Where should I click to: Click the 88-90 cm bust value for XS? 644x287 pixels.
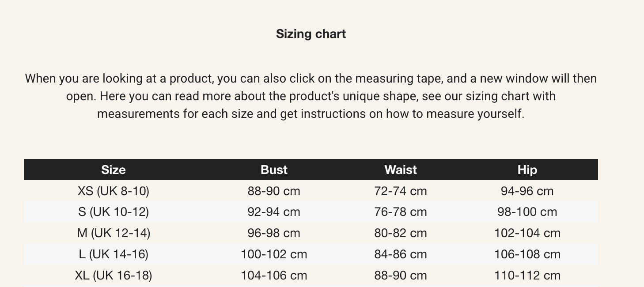(274, 191)
